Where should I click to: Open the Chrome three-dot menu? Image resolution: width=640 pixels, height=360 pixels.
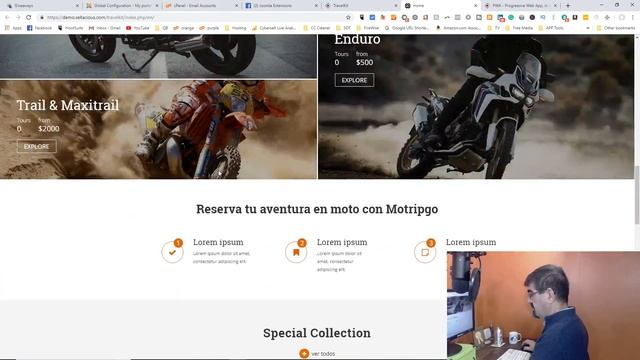point(633,18)
